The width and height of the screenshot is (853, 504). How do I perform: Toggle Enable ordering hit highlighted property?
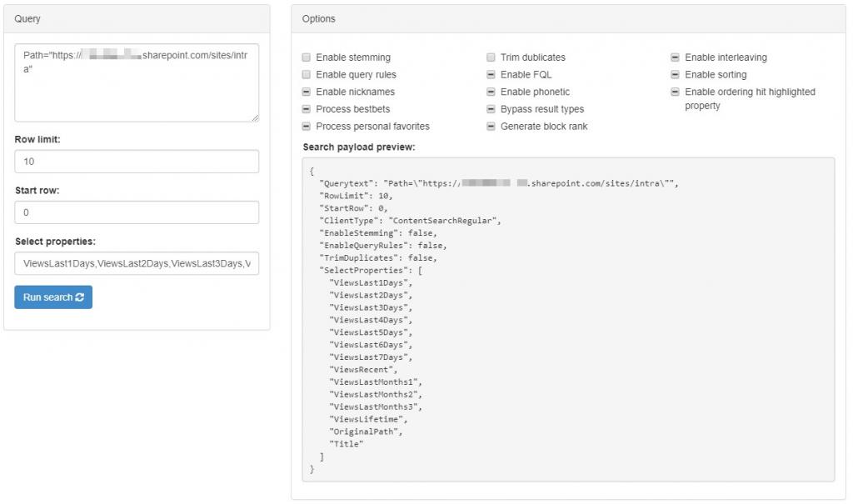(676, 92)
